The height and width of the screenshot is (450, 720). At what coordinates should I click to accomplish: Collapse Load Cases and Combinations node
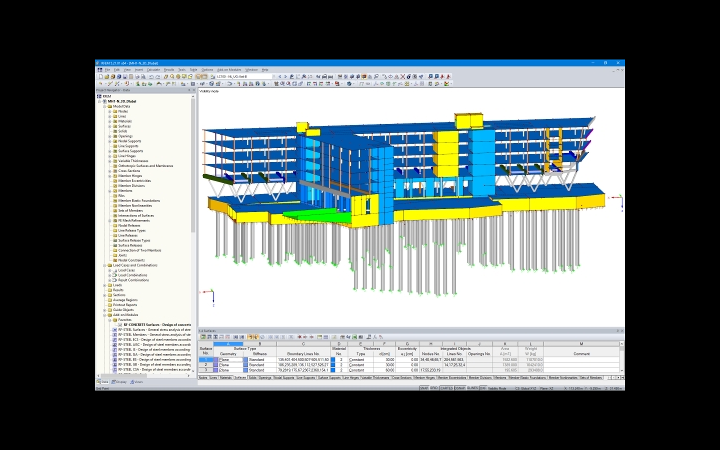pos(105,265)
